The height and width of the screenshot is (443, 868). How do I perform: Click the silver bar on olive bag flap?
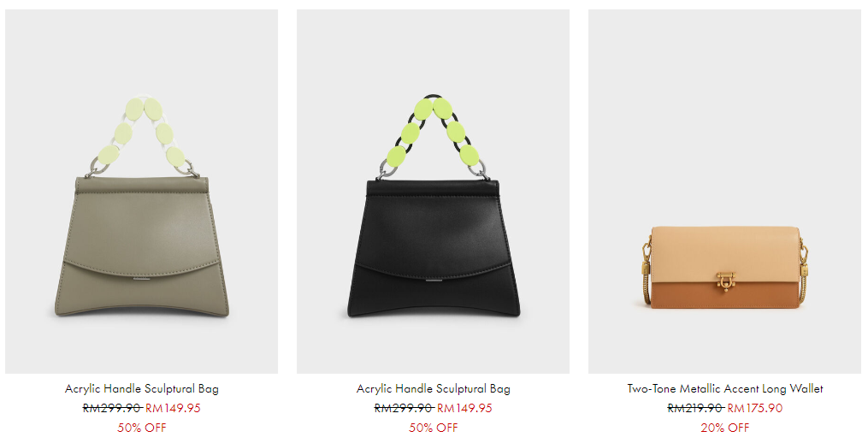point(141,281)
